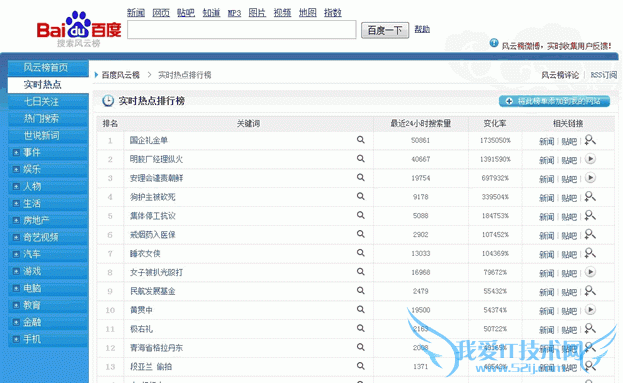Open the 安理会谴责朝鲜 keyword

[x=156, y=178]
